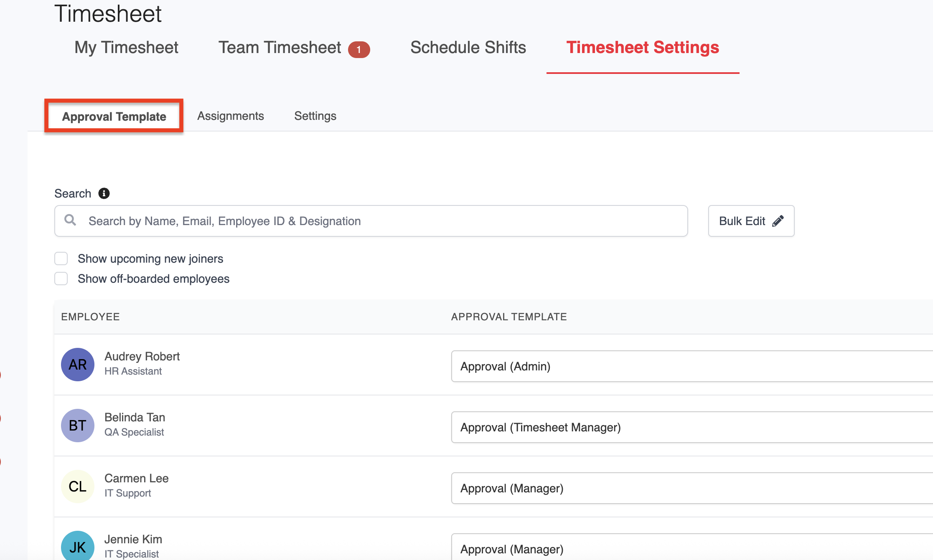Click Belinda Tan's BT avatar
Viewport: 933px width, 560px height.
78,426
